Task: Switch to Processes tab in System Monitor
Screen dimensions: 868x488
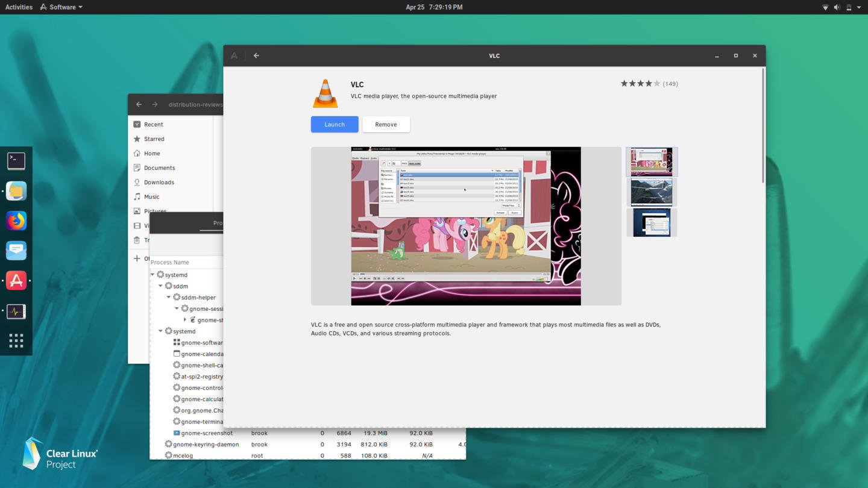Action: tap(217, 223)
